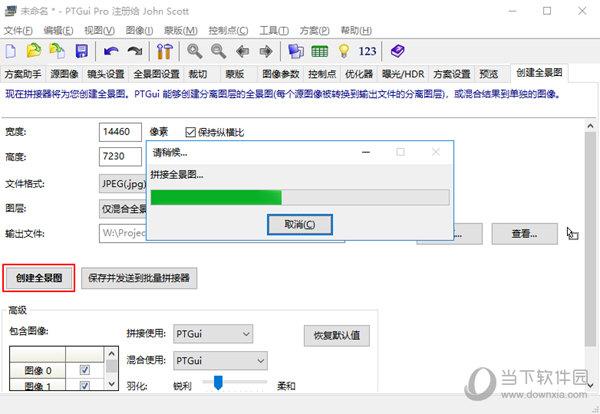Screen dimensions: 600x414
Task: Click the 高度 field showing 7230
Action: (120, 156)
